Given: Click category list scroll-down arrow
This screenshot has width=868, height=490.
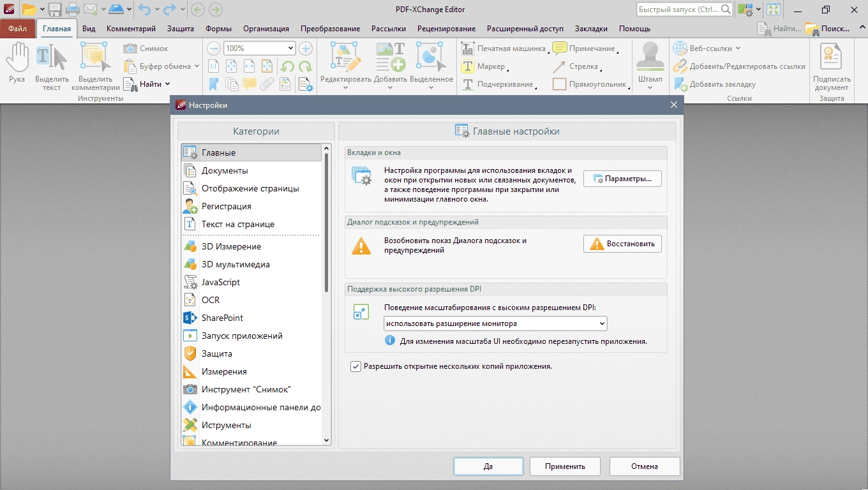Looking at the screenshot, I should coord(327,440).
